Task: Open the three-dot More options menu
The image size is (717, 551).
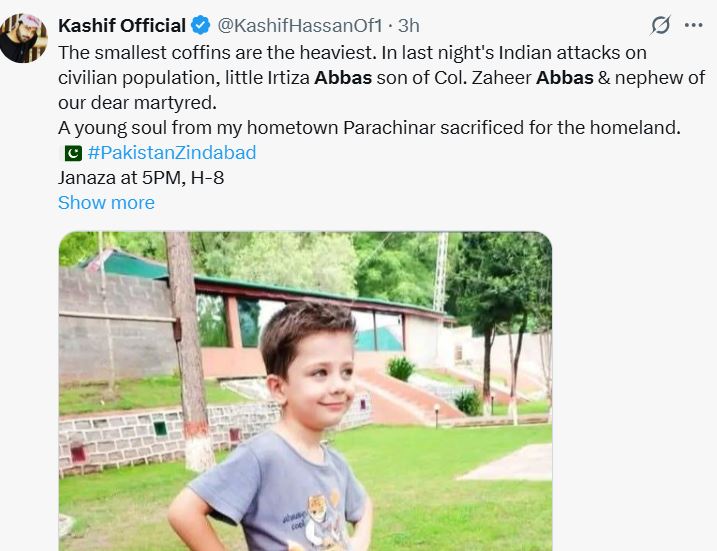Action: [692, 25]
